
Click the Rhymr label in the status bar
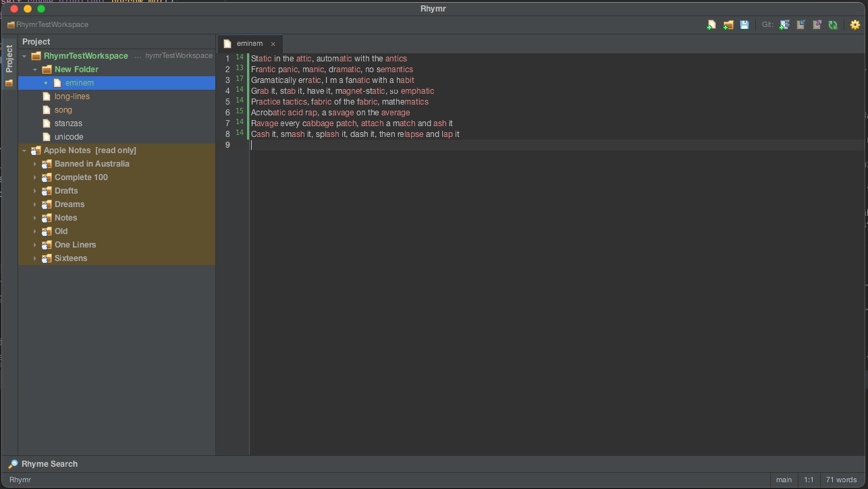[x=20, y=480]
